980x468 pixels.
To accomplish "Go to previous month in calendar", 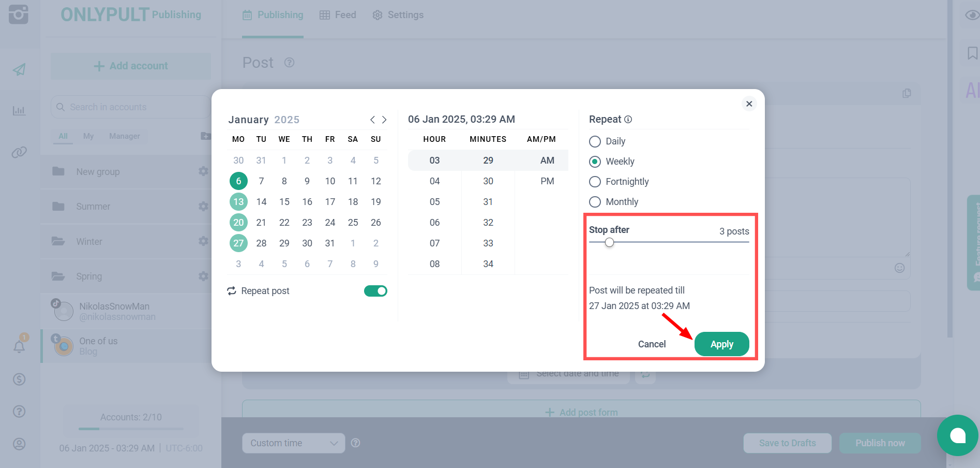I will click(x=372, y=120).
